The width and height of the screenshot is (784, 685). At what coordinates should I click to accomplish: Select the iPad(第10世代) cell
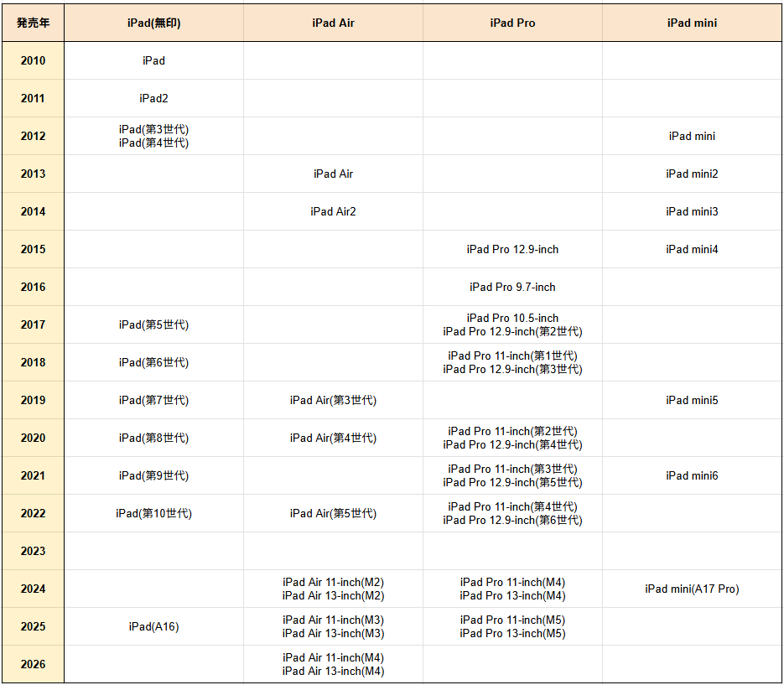click(x=153, y=513)
